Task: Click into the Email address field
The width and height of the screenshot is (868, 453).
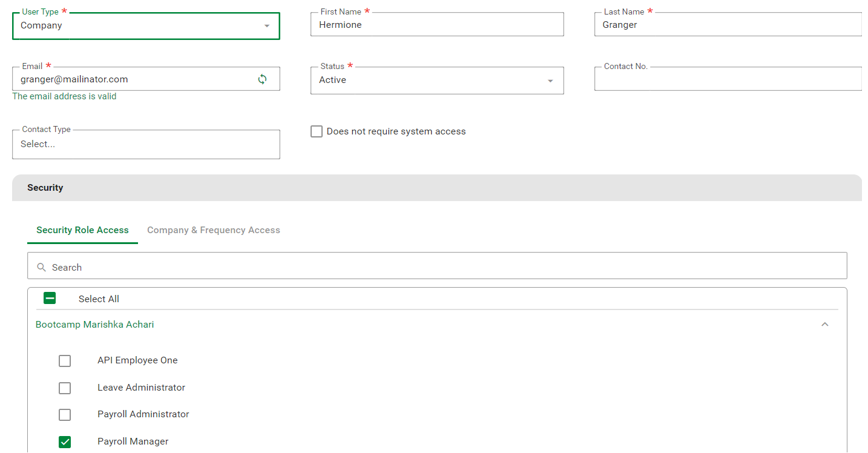Action: pyautogui.click(x=133, y=79)
